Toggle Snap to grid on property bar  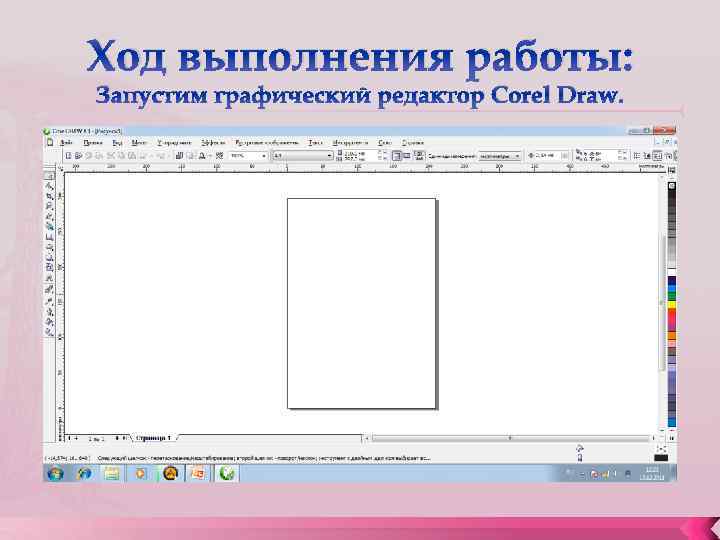click(637, 156)
